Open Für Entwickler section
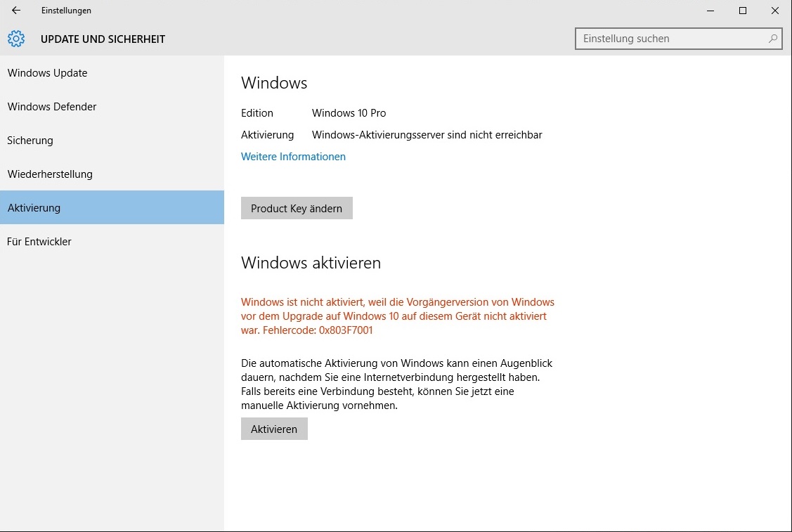 112,242
